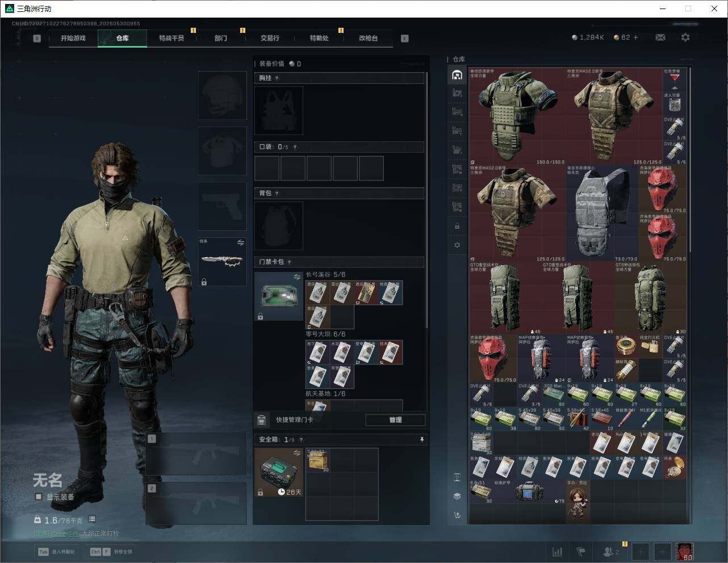Pin the safe box panel
Viewport: 728px width, 563px height.
pos(421,439)
